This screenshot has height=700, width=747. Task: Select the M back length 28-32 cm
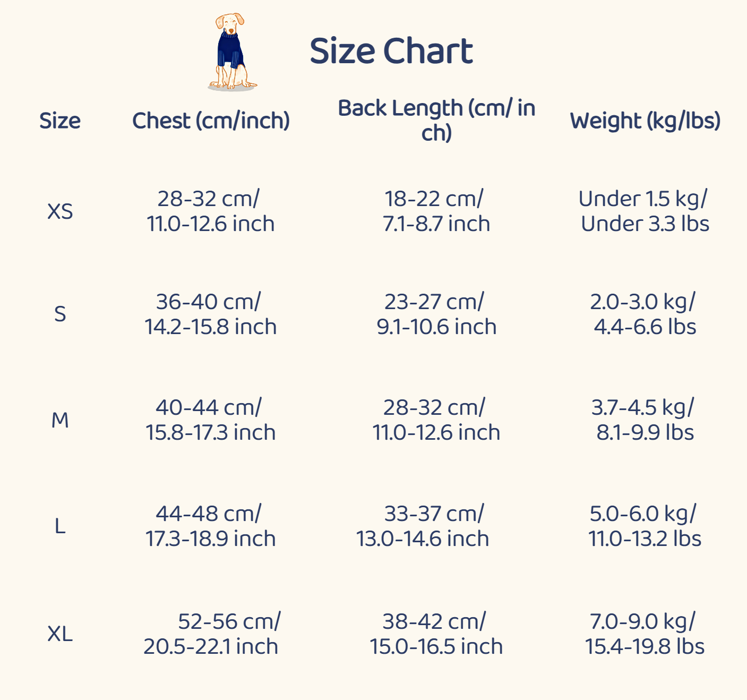[x=436, y=420]
